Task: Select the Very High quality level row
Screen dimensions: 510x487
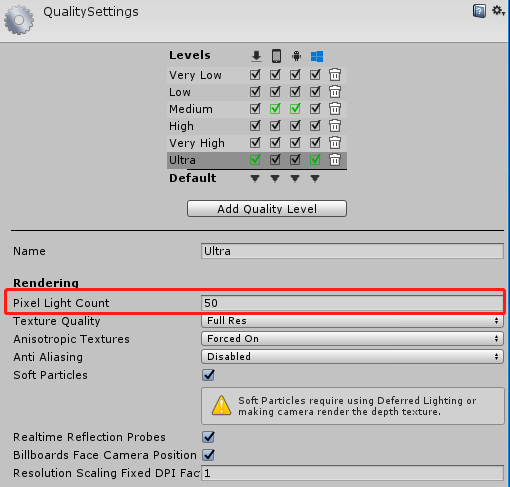Action: [x=257, y=143]
